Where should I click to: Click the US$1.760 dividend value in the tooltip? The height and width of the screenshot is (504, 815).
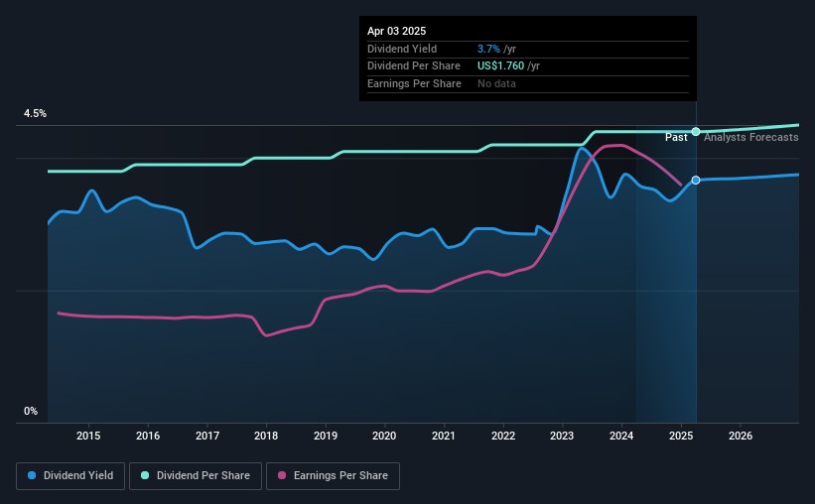point(500,66)
